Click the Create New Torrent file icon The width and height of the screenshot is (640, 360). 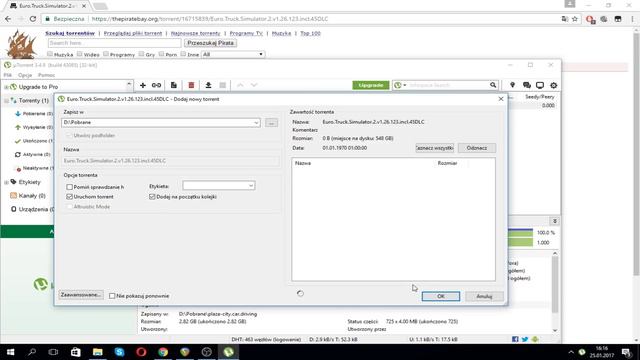pos(174,85)
